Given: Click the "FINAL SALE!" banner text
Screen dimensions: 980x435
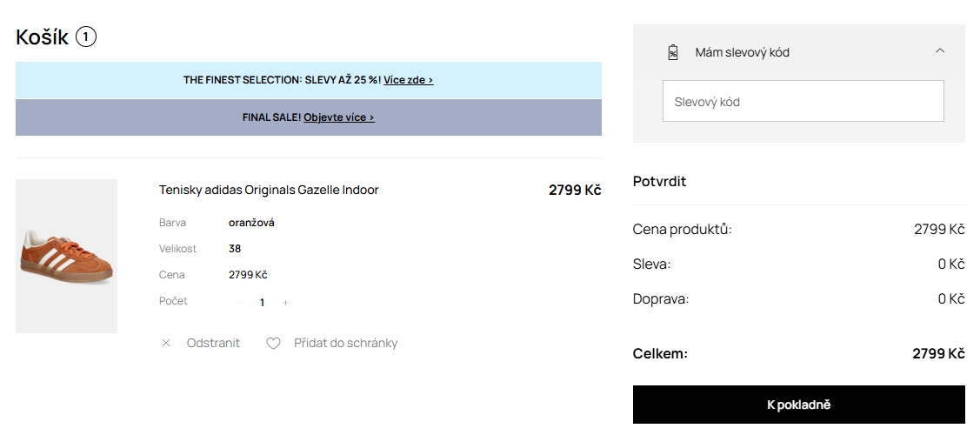Looking at the screenshot, I should pos(271,117).
